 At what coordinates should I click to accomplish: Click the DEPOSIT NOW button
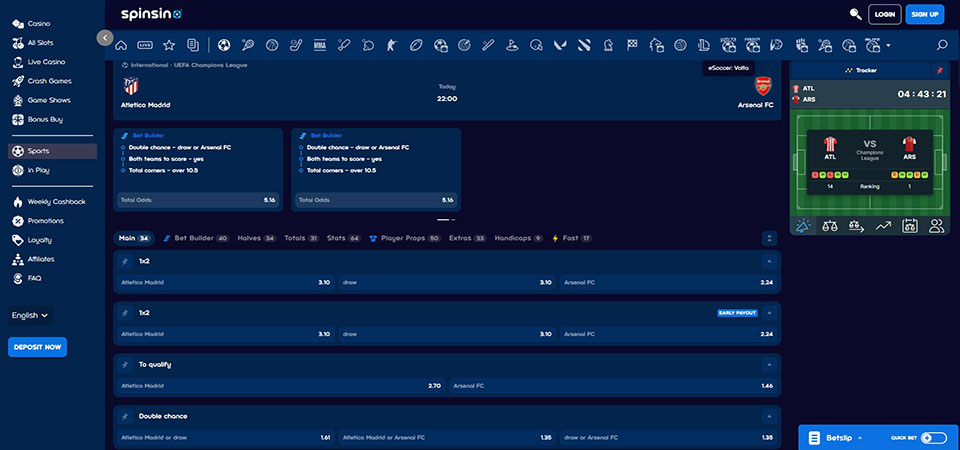tap(37, 347)
